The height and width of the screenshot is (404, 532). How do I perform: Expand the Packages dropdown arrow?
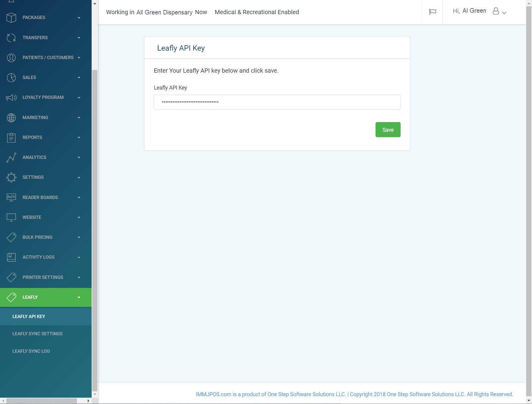(x=79, y=18)
